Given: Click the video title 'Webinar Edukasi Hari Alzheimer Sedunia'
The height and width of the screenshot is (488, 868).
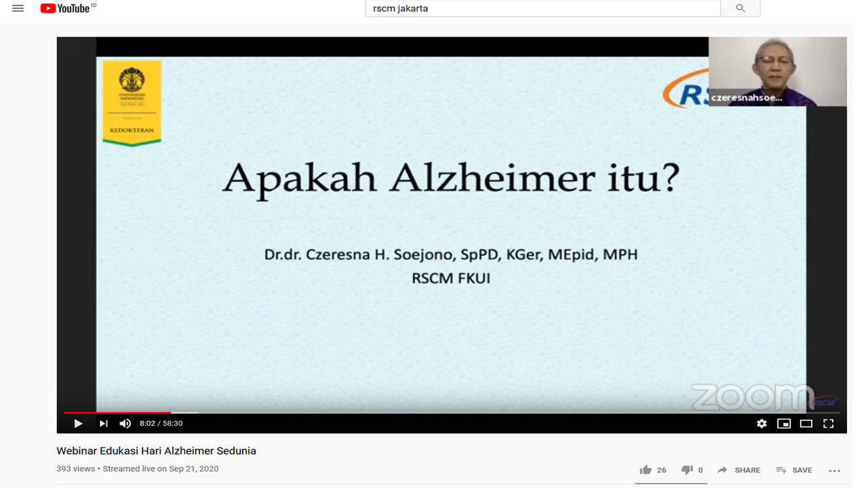Looking at the screenshot, I should 156,451.
